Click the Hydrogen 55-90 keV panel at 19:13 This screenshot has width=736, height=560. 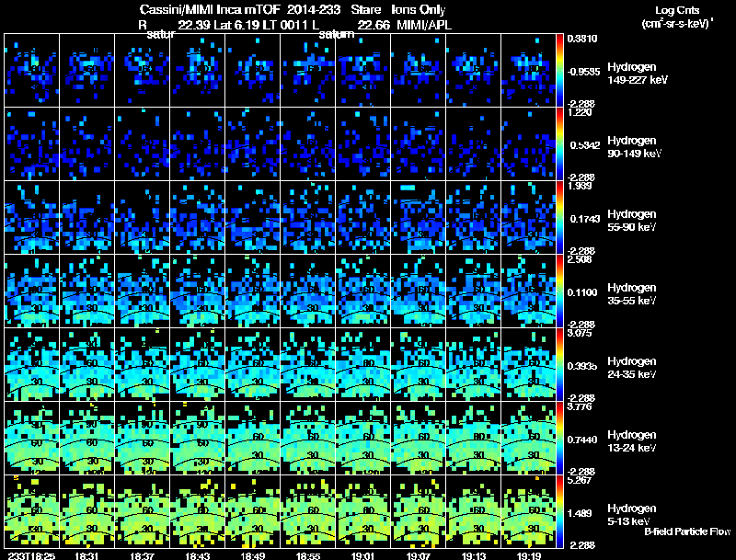point(474,217)
